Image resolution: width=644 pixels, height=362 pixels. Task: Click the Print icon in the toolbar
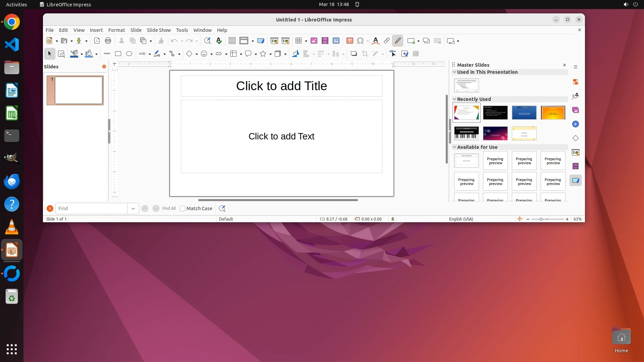[108, 41]
